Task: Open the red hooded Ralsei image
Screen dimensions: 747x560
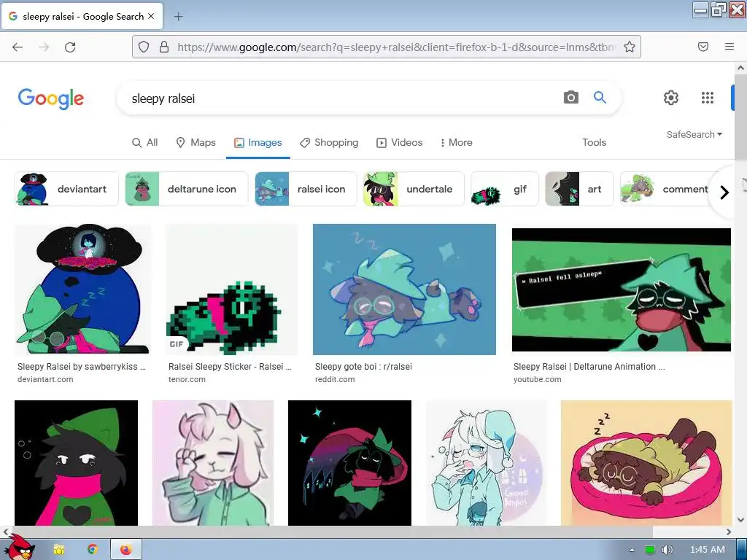Action: click(349, 463)
